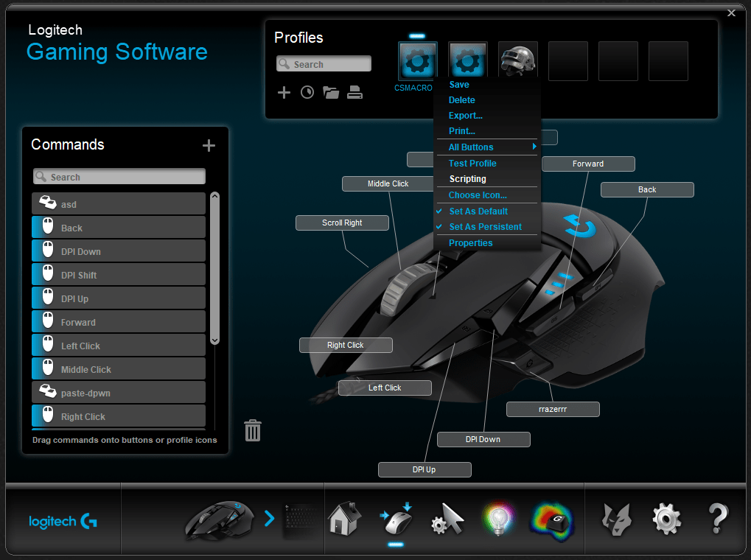Open settings gear in bottom bar
Image resolution: width=751 pixels, height=560 pixels.
pos(667,519)
